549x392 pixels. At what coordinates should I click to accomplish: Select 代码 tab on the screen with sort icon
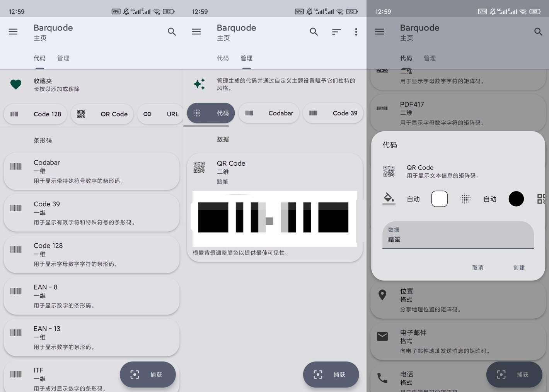[x=223, y=58]
